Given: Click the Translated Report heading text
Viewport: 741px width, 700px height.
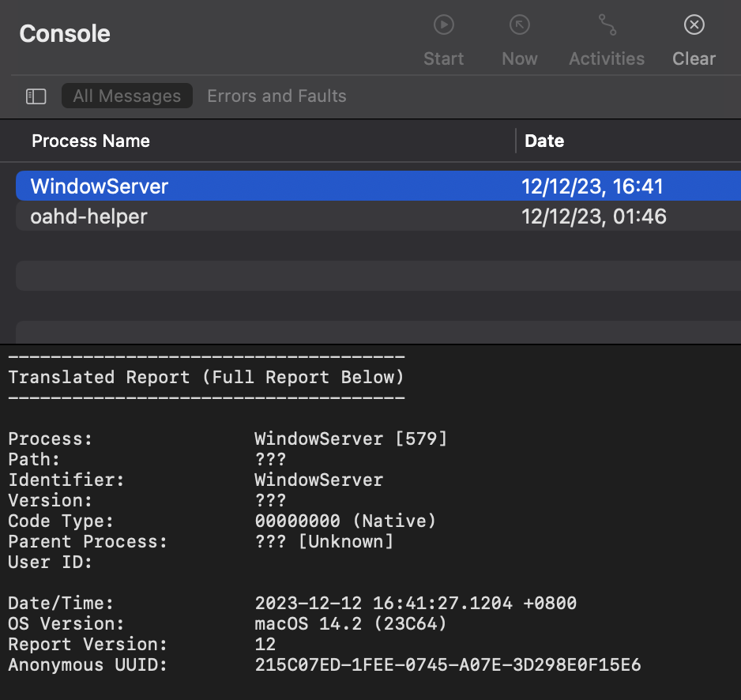Looking at the screenshot, I should coord(206,377).
